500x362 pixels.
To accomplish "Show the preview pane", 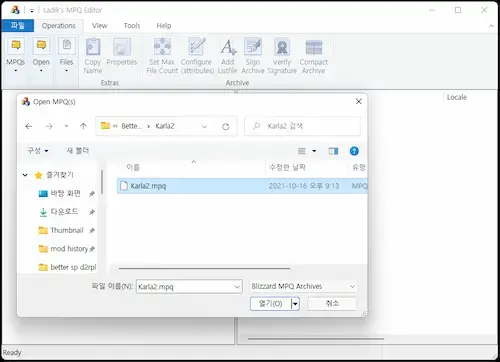I will click(x=333, y=151).
